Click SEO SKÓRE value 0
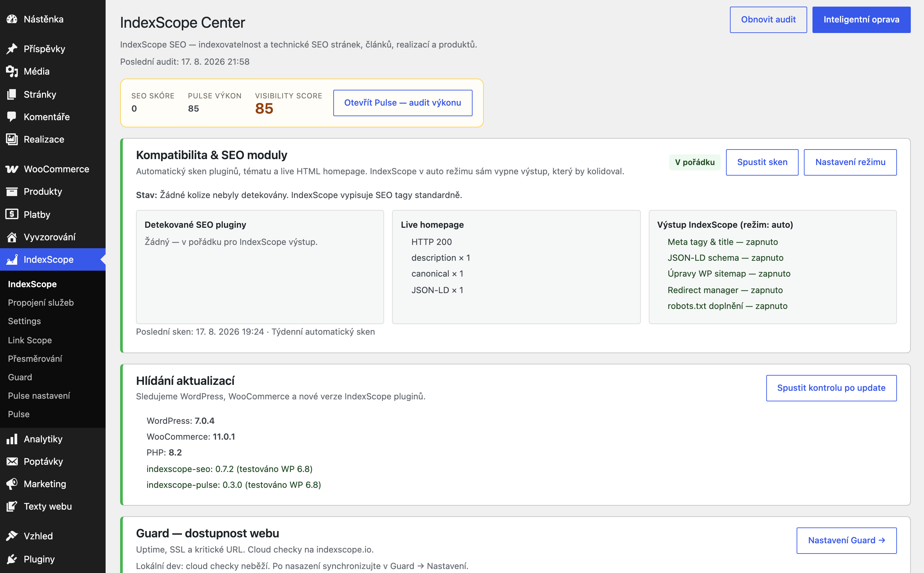The image size is (924, 573). pyautogui.click(x=134, y=109)
